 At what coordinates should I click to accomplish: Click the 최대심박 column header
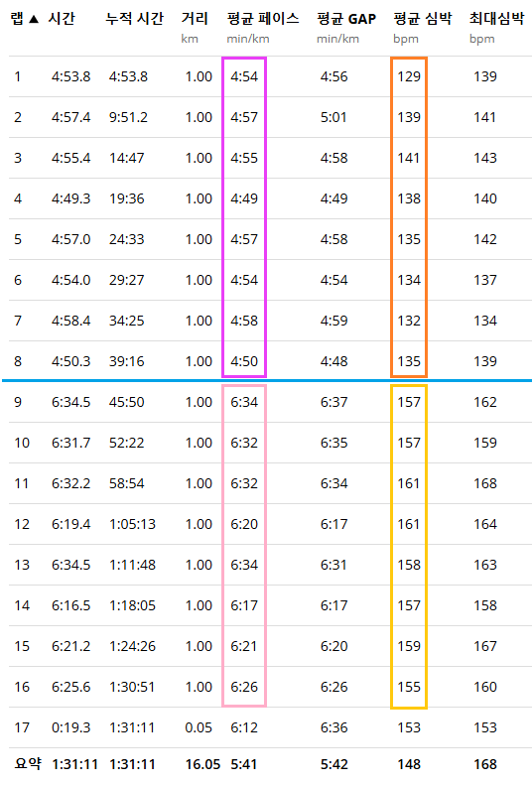click(496, 19)
